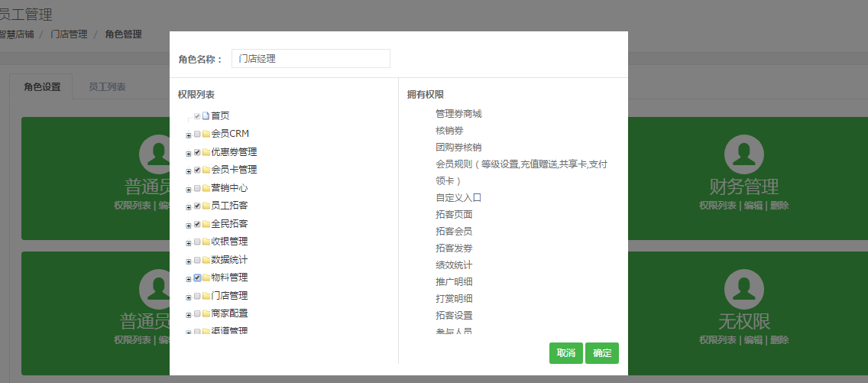Screen dimensions: 868x383
Task: Click 编辑 on 无权限 card
Action: [753, 340]
